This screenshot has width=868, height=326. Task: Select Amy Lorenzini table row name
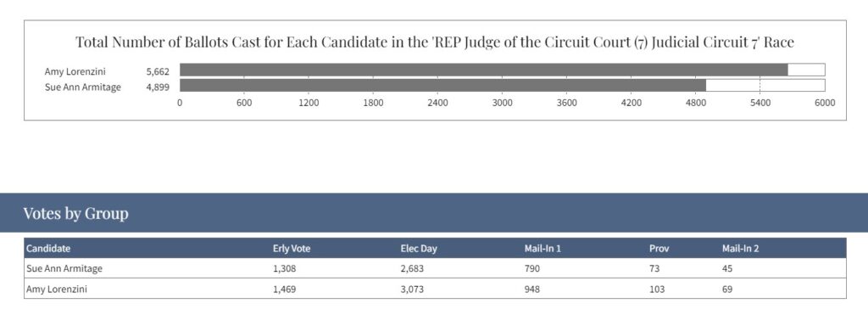click(x=57, y=289)
